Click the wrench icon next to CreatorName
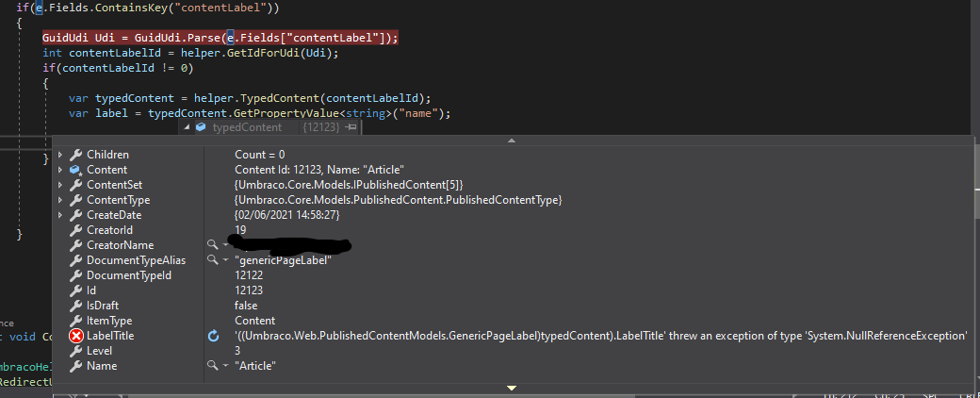 pyautogui.click(x=75, y=244)
